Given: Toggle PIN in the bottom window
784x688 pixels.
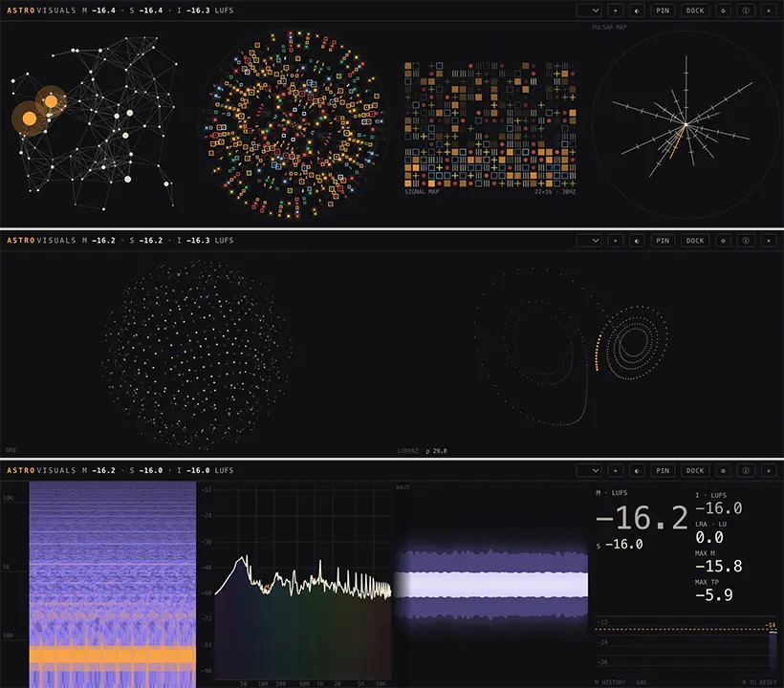Looking at the screenshot, I should [663, 471].
